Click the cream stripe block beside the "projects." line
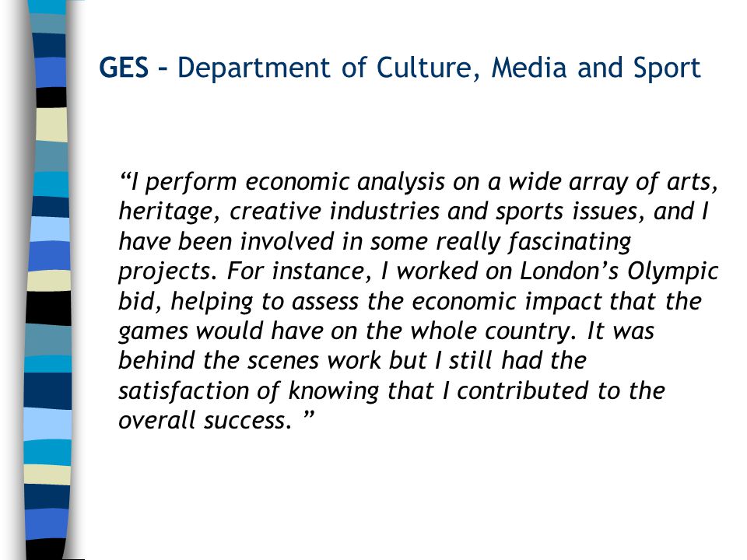 pyautogui.click(x=48, y=281)
